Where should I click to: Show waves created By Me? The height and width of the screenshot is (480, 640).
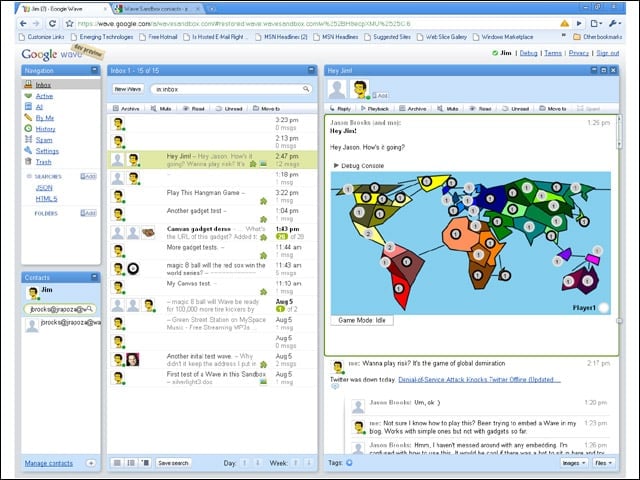point(44,118)
